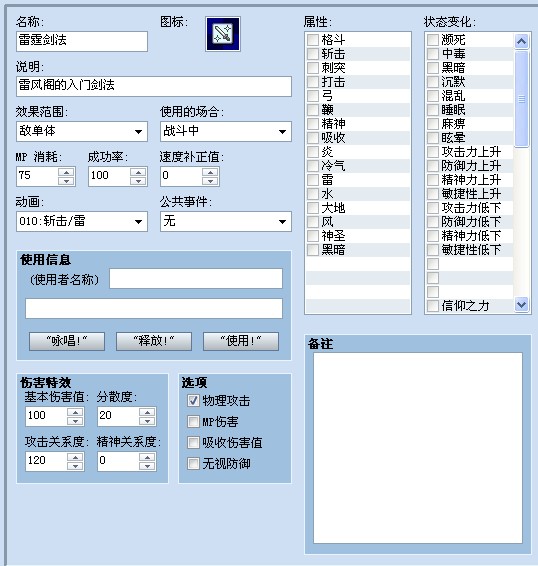Check the 沉默 status checkbox
The image size is (538, 566).
pyautogui.click(x=433, y=82)
